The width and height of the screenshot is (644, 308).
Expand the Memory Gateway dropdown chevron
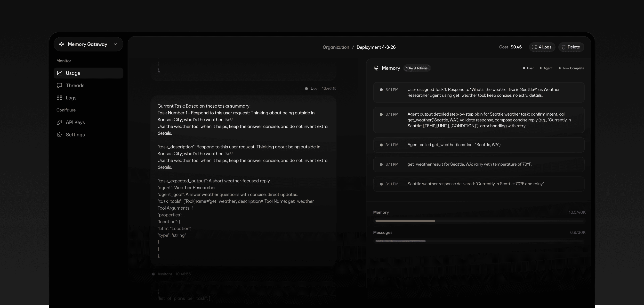coord(115,44)
